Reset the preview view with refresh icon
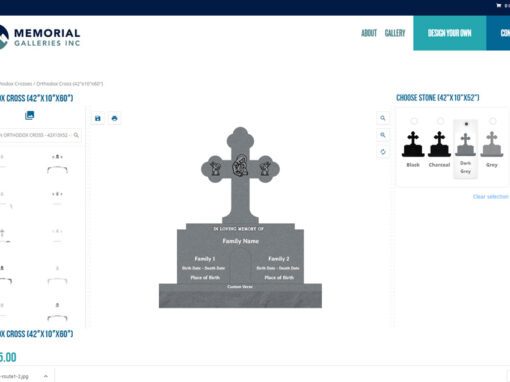Screen dimensions: 510x382 pos(383,152)
